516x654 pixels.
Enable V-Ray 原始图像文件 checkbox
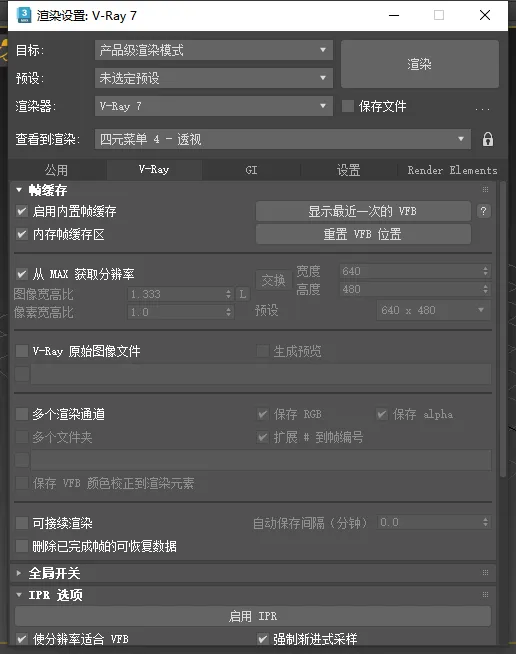tap(22, 351)
